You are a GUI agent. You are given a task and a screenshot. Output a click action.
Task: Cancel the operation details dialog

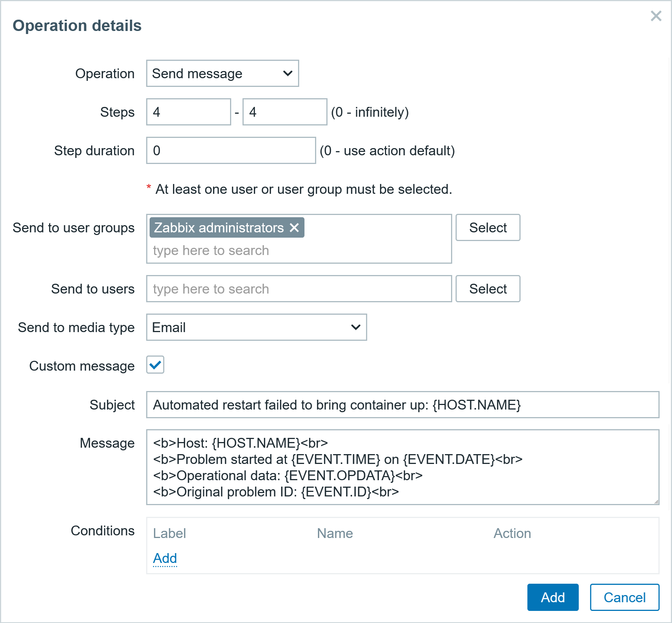point(624,597)
